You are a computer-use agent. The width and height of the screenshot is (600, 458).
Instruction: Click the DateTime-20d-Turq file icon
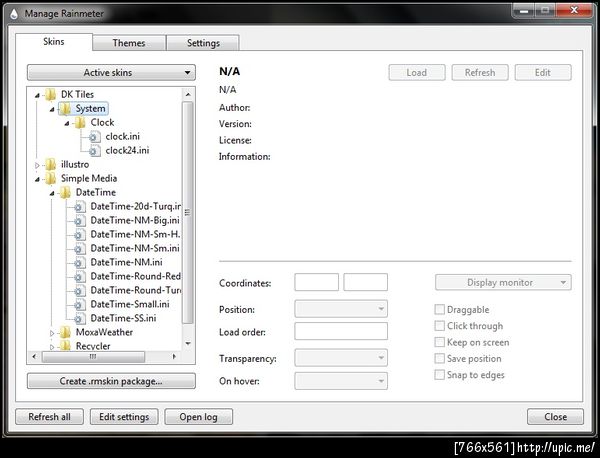(80, 207)
